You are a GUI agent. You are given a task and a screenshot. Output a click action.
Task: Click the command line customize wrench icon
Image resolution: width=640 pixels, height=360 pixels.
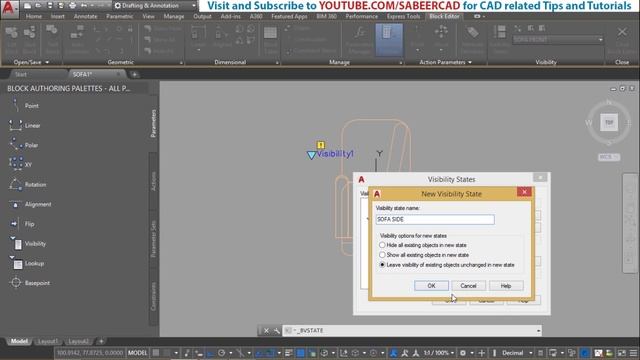[x=276, y=331]
